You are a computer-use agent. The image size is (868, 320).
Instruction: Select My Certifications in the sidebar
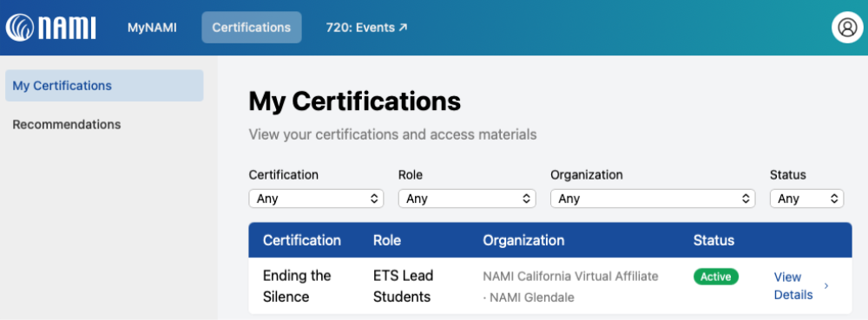[105, 86]
